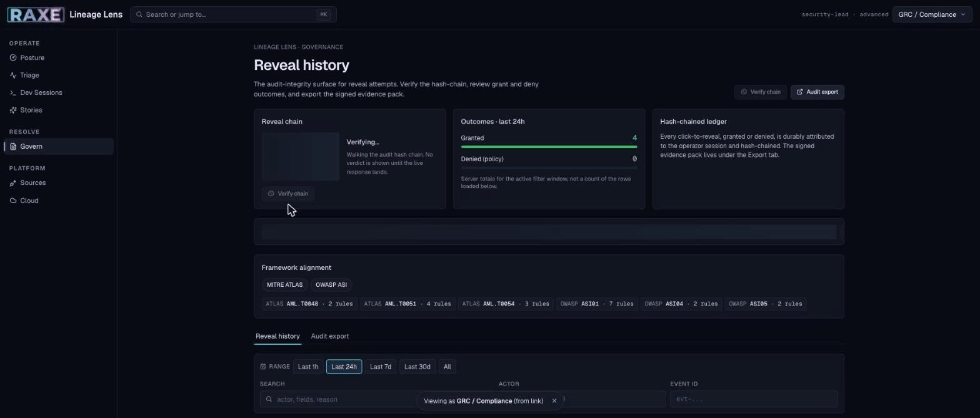Select the Last 1h range

click(307, 367)
